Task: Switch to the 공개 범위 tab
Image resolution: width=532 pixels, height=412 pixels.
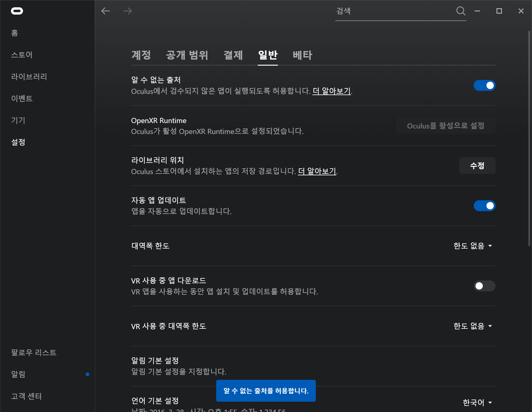Action: point(187,55)
